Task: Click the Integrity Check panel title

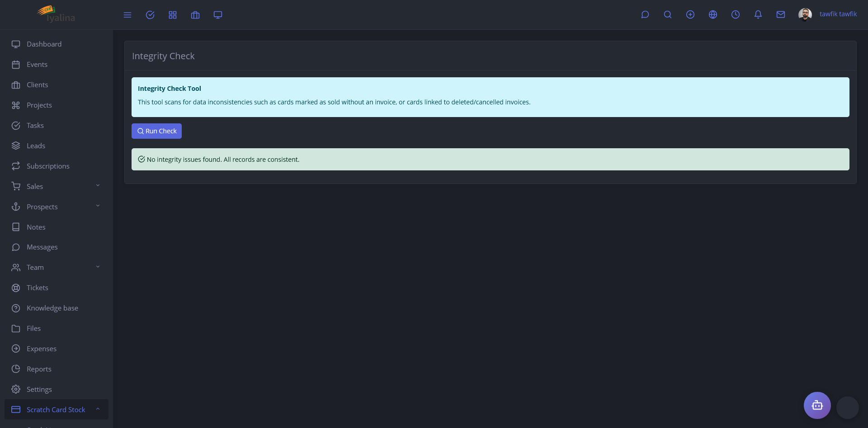Action: 163,56
